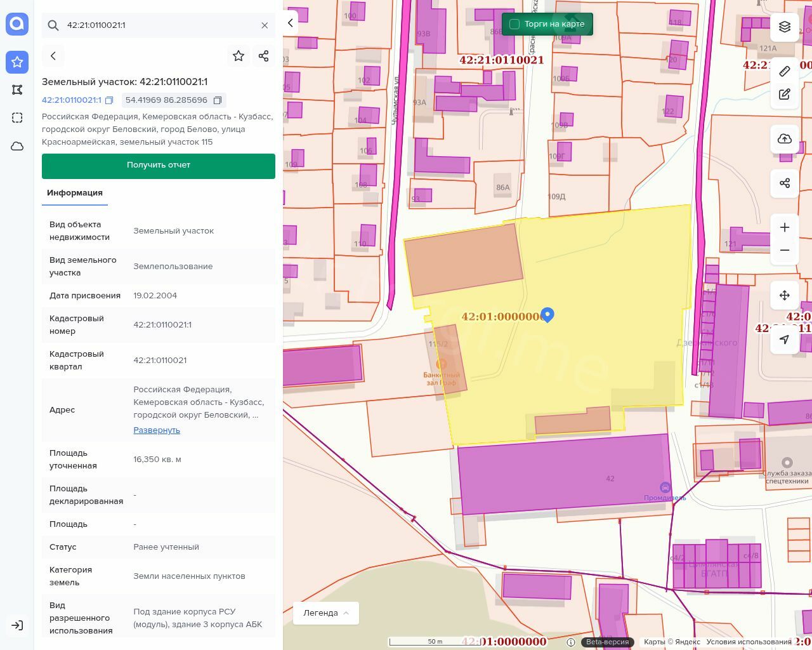Click the search field with cadastral number
The width and height of the screenshot is (812, 650).
[x=159, y=25]
